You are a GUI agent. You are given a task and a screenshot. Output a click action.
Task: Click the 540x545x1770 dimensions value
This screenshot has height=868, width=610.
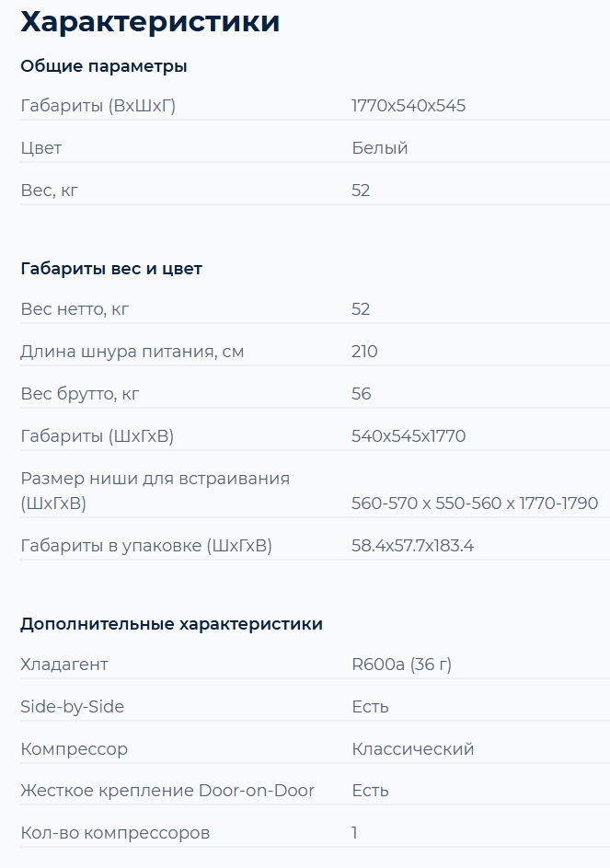(x=409, y=436)
